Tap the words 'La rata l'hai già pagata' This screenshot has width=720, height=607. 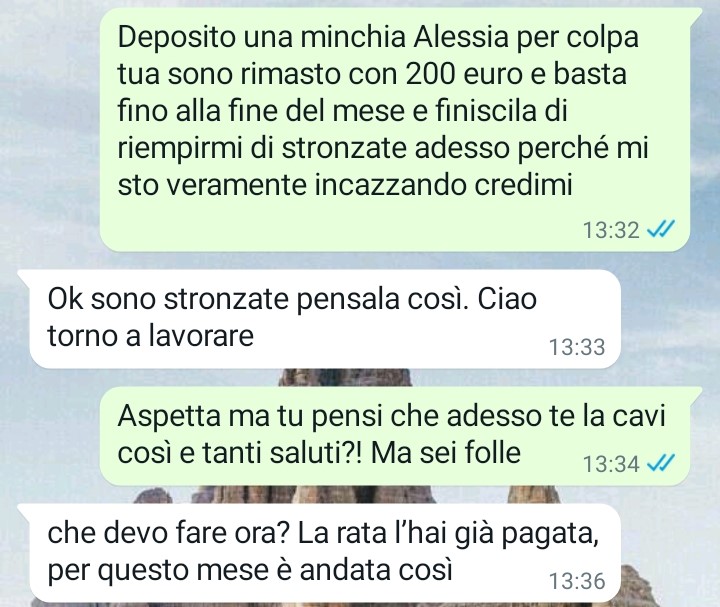448,534
